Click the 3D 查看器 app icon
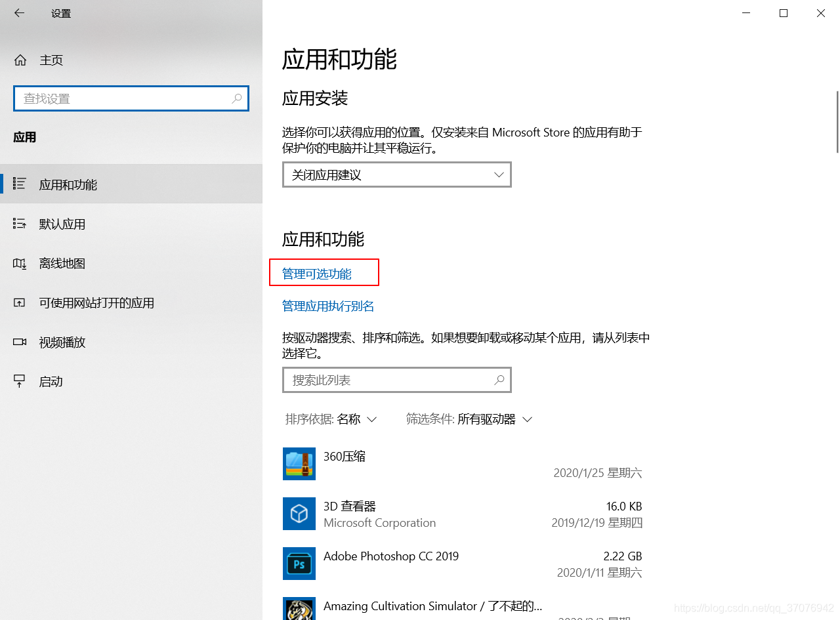Viewport: 840px width, 620px height. coord(299,514)
